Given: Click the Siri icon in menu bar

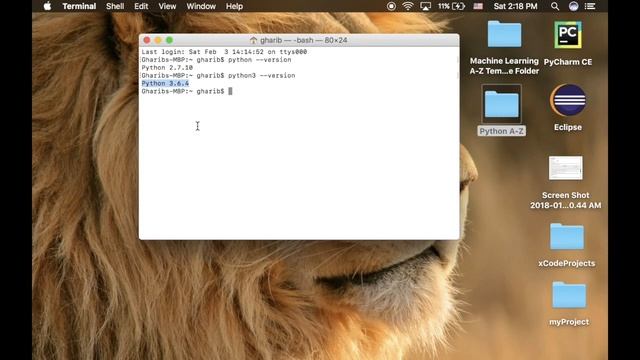Looking at the screenshot, I should [573, 6].
